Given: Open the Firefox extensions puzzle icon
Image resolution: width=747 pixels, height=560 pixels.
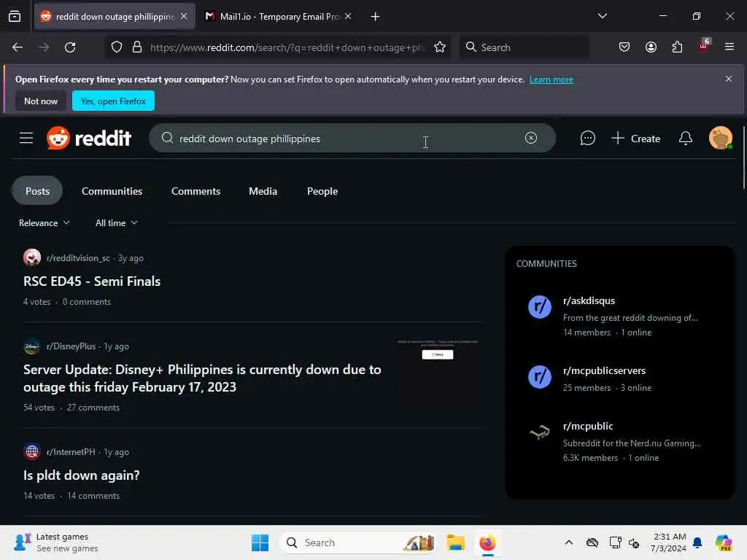Looking at the screenshot, I should (x=677, y=47).
